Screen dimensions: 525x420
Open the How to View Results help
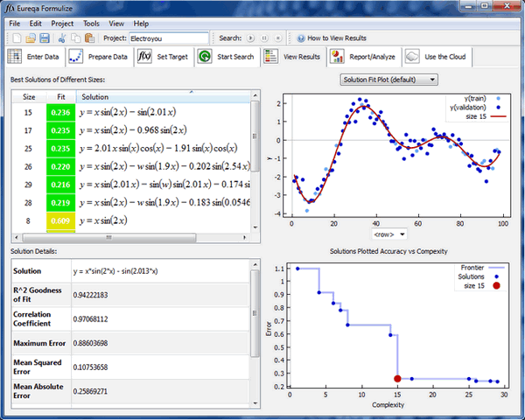coord(332,38)
